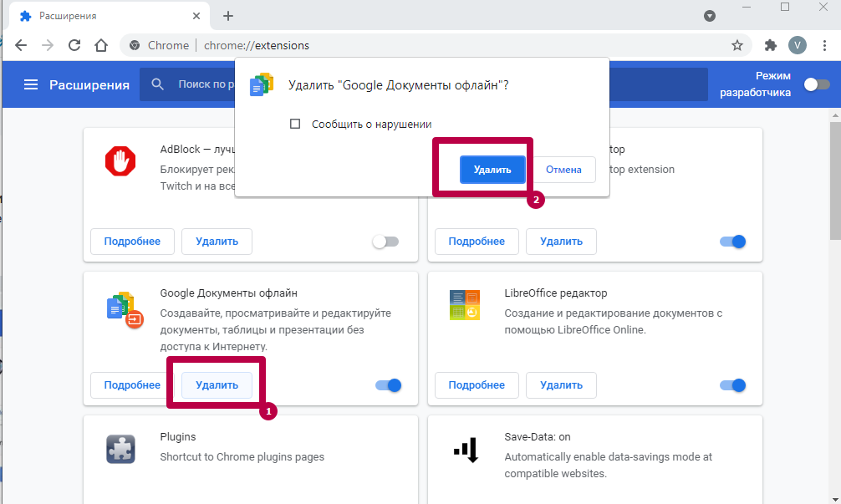The image size is (841, 504).
Task: Click the "Сообщить о нарушении" label
Action: pyautogui.click(x=372, y=124)
